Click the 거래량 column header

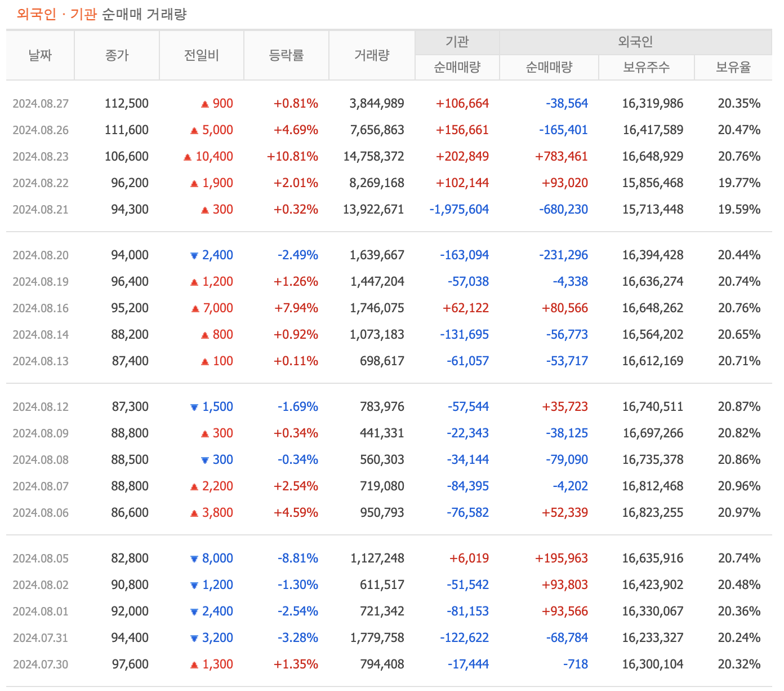(x=371, y=55)
